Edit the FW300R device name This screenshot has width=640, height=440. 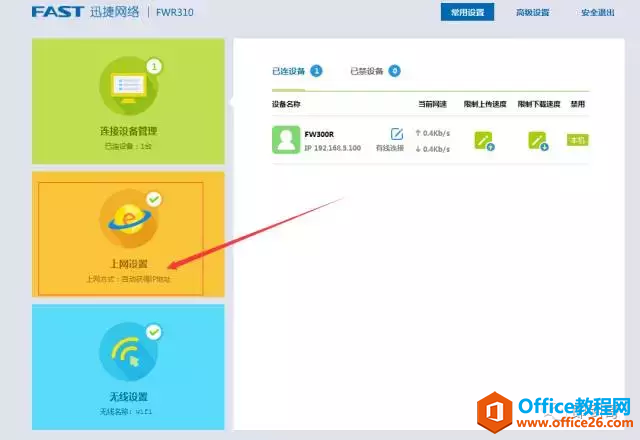click(x=397, y=134)
